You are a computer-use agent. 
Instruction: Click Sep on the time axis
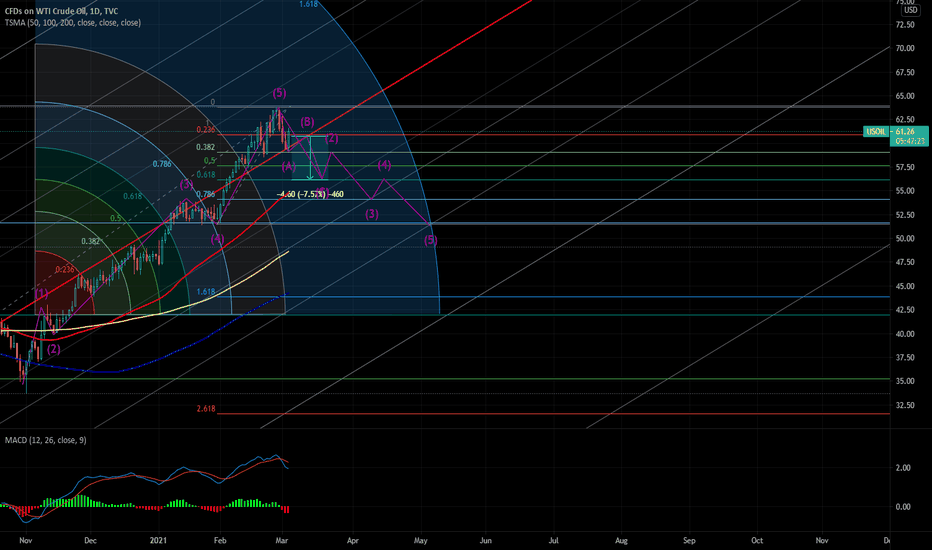[x=689, y=540]
